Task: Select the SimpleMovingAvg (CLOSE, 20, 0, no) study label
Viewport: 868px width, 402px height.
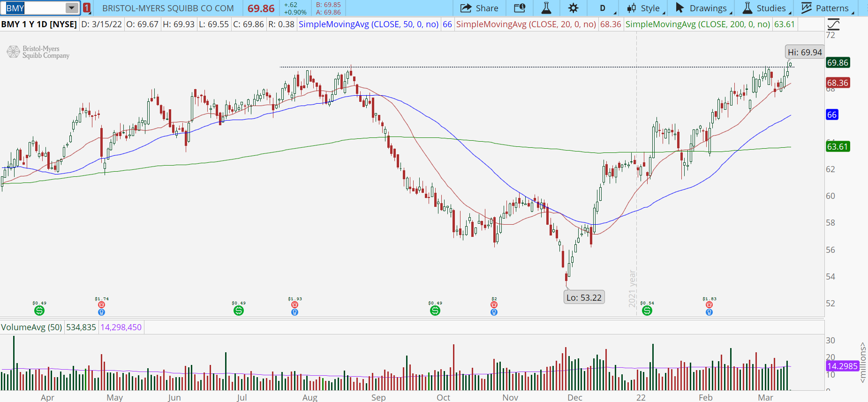Action: (x=526, y=24)
